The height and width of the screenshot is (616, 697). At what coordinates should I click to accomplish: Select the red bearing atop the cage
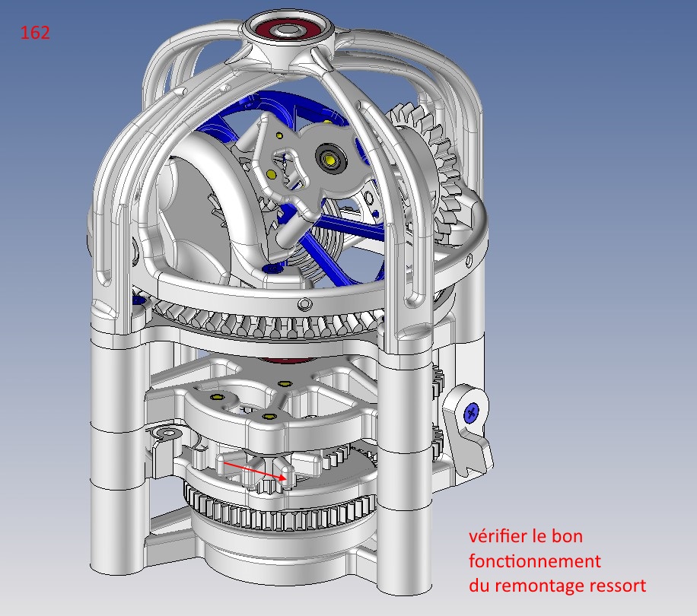[x=287, y=31]
